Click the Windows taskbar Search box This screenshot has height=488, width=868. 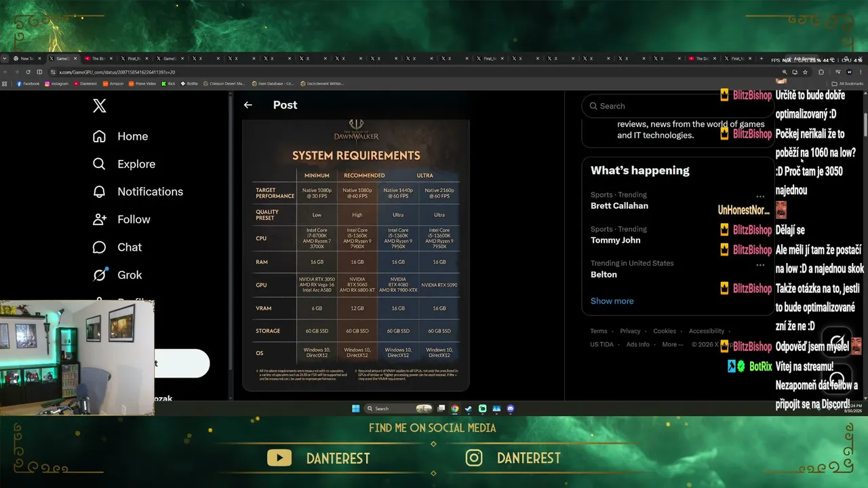click(399, 409)
